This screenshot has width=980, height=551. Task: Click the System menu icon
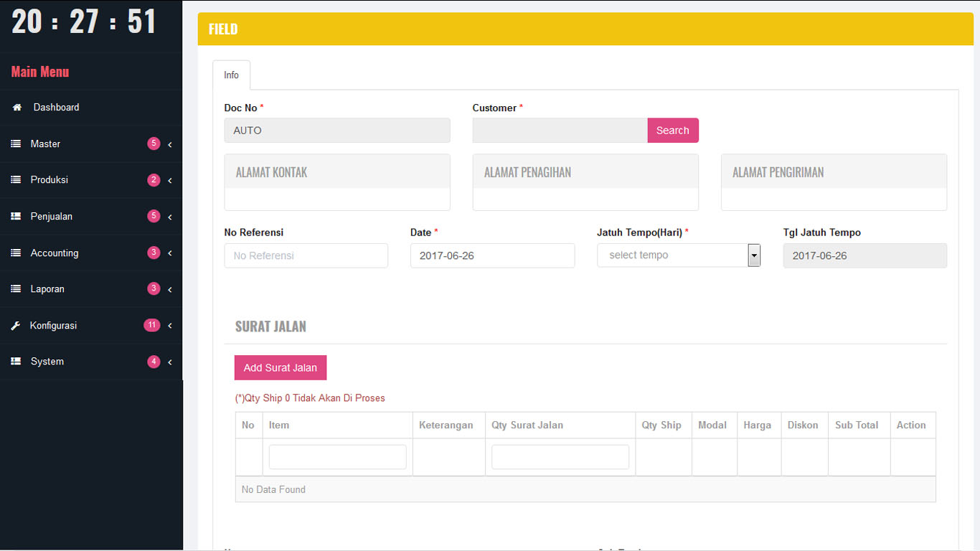click(16, 362)
